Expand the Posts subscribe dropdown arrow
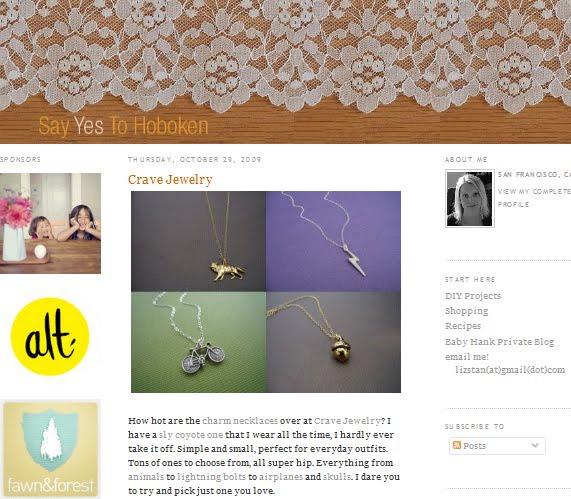 pos(535,445)
